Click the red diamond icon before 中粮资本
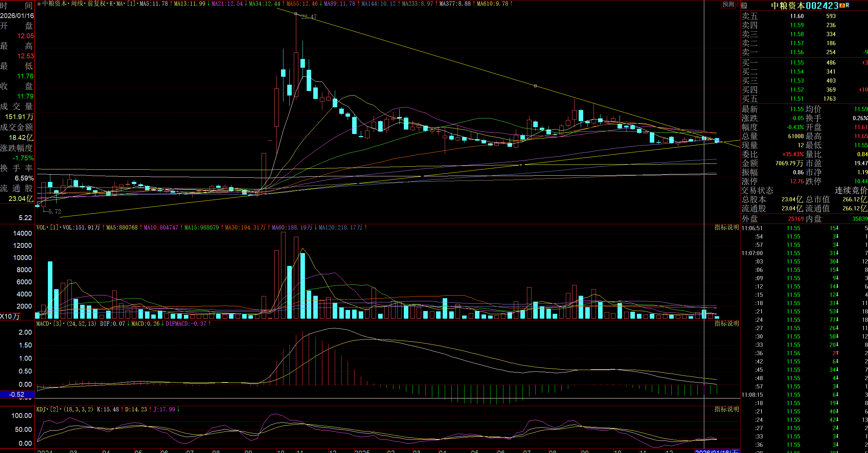868x453 pixels. coord(39,4)
